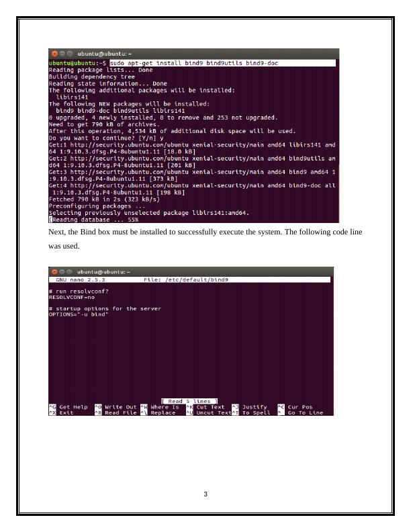Maximize the nano editor terminal window
This screenshot has width=411, height=532.
(x=70, y=272)
